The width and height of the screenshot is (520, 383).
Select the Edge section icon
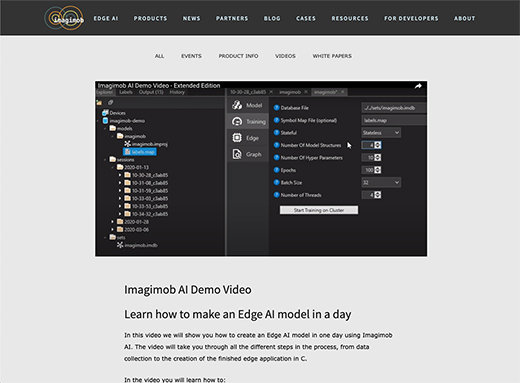(x=237, y=138)
